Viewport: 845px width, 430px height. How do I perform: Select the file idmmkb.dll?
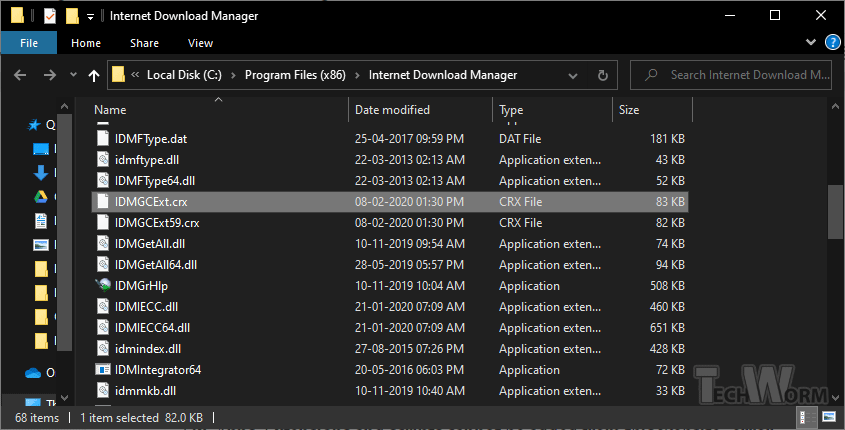coord(390,391)
